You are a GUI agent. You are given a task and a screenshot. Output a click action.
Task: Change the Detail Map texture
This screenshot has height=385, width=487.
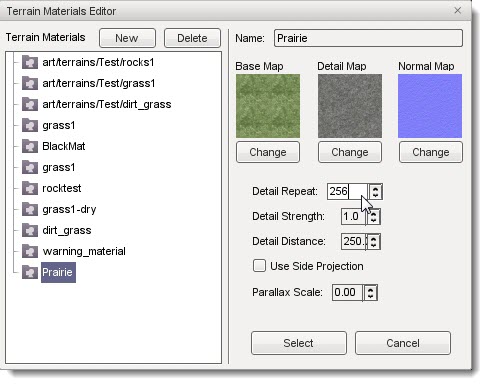pyautogui.click(x=350, y=152)
